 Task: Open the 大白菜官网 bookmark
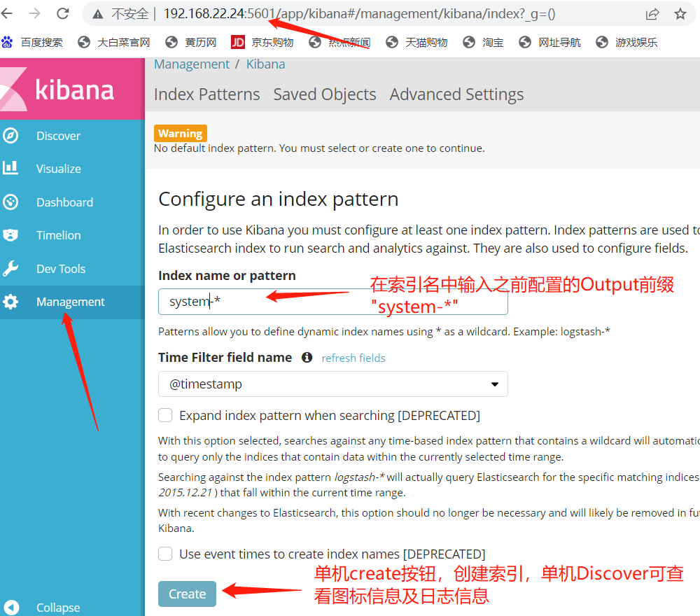(x=114, y=43)
